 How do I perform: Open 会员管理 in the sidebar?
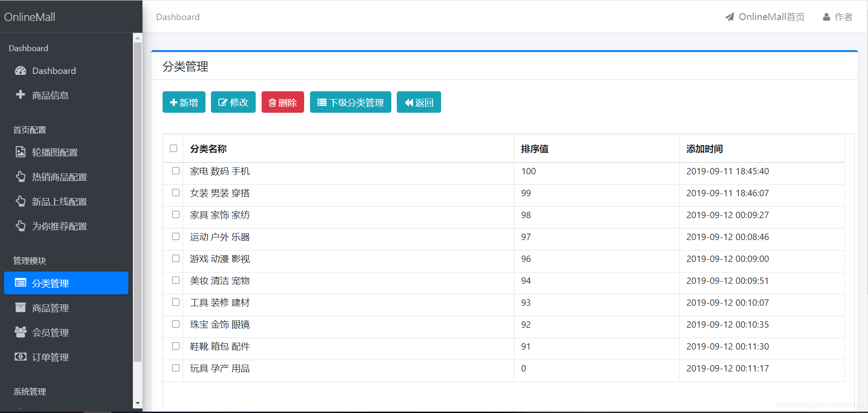pyautogui.click(x=66, y=333)
